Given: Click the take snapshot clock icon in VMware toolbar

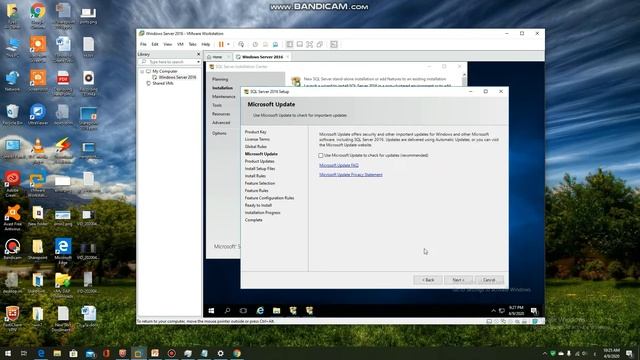Looking at the screenshot, I should tap(255, 44).
